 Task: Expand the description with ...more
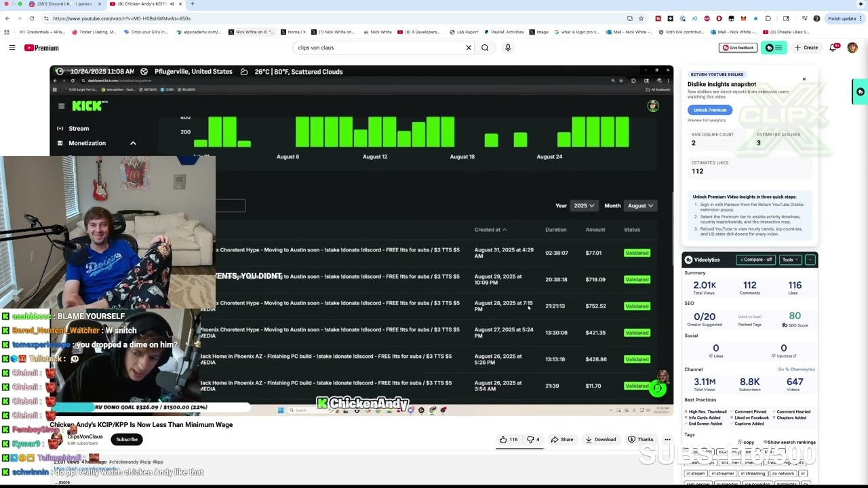click(x=63, y=482)
